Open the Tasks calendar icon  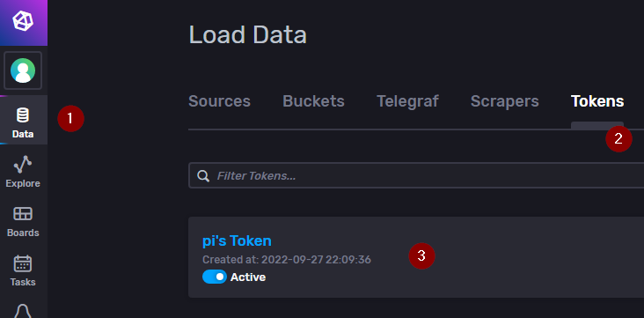coord(23,263)
